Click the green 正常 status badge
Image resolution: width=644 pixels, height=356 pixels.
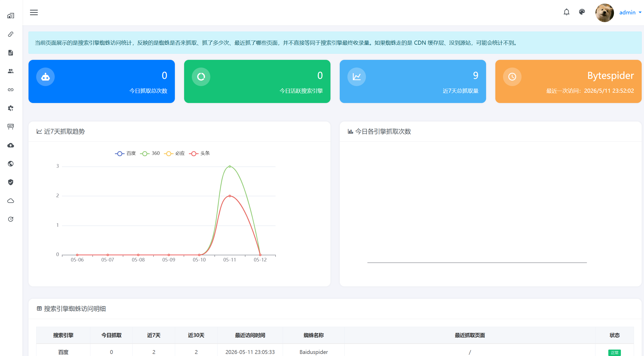pyautogui.click(x=614, y=353)
